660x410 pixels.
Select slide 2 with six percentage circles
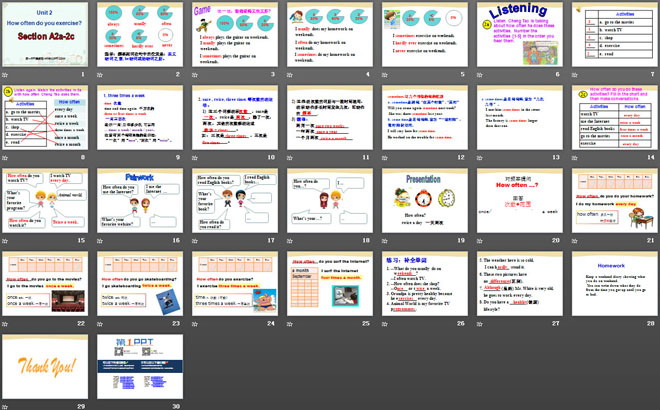click(x=140, y=34)
